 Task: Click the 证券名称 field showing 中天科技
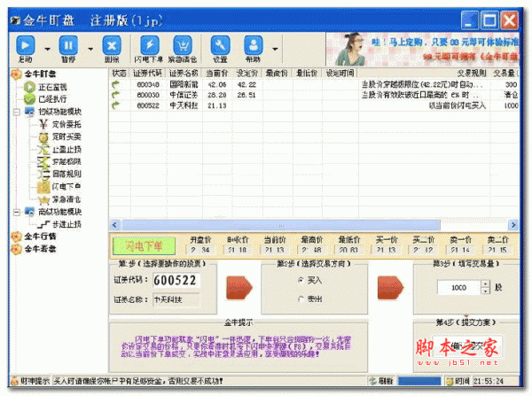tap(176, 299)
